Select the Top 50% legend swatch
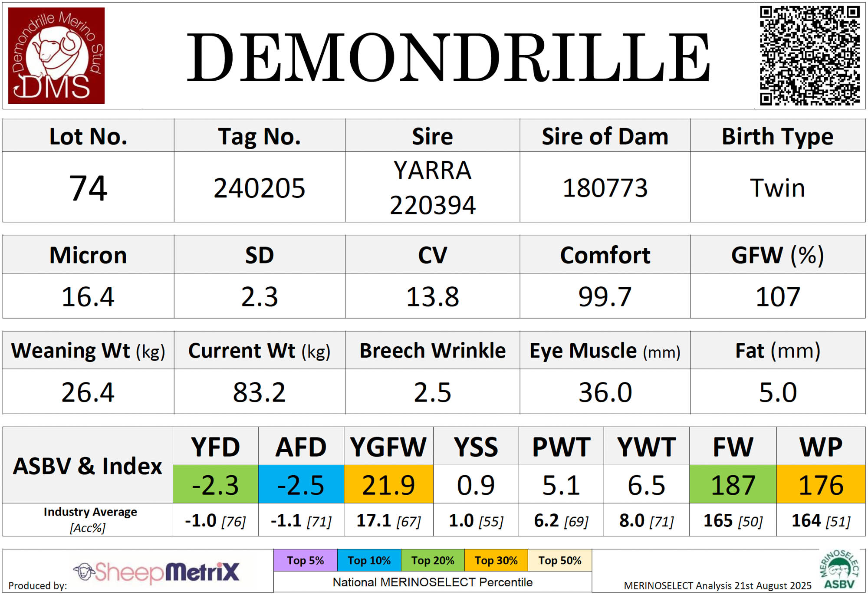 point(560,560)
